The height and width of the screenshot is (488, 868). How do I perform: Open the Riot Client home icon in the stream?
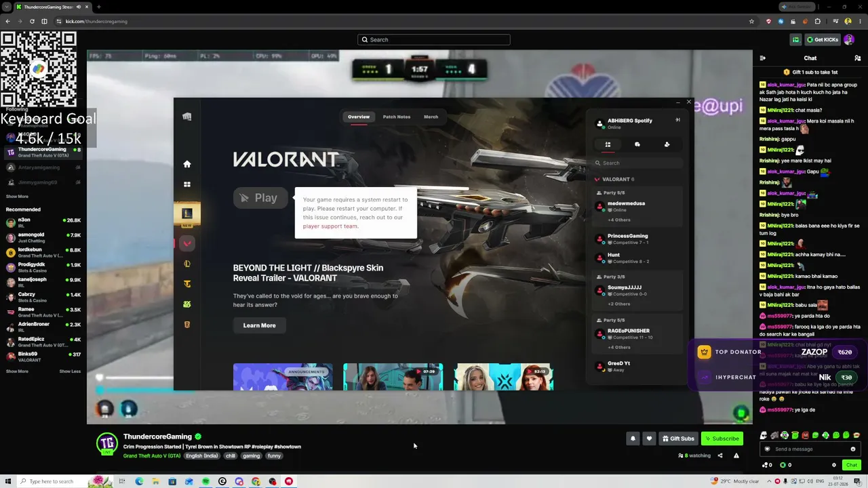[187, 164]
